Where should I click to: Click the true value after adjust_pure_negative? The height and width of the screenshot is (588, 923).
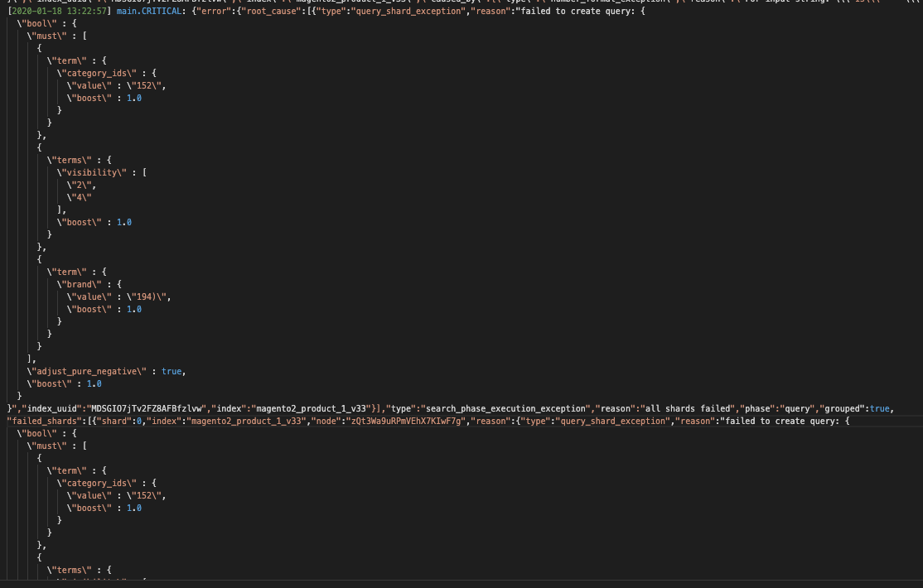coord(172,371)
